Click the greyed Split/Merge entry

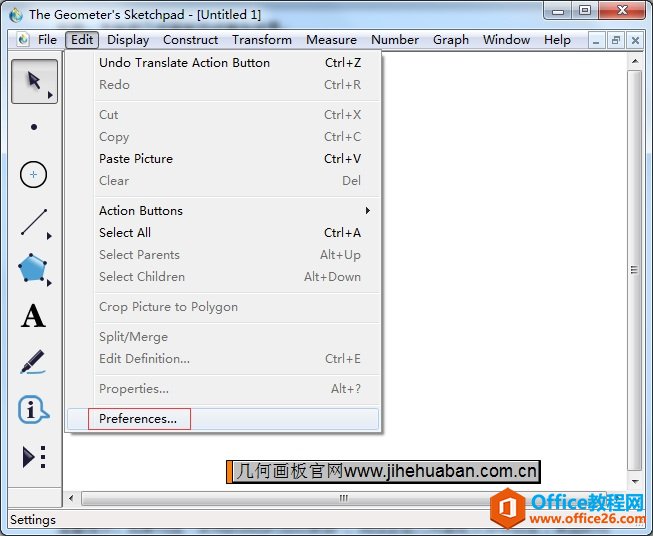pos(223,337)
